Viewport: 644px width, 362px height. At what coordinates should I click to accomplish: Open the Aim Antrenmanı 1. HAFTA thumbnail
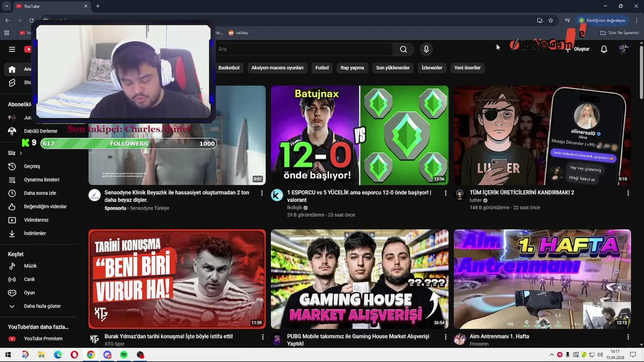pyautogui.click(x=542, y=279)
